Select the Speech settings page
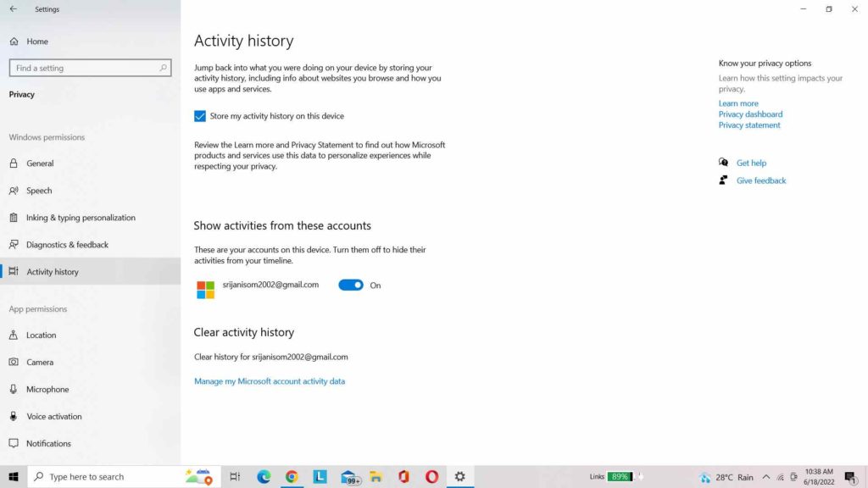Viewport: 868px width, 488px height. pyautogui.click(x=39, y=190)
